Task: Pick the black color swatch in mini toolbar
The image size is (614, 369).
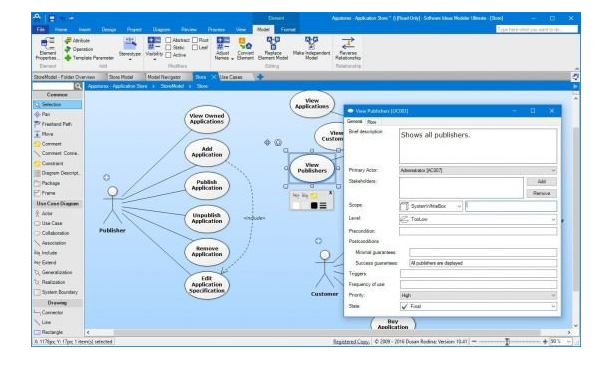Action: pos(314,205)
